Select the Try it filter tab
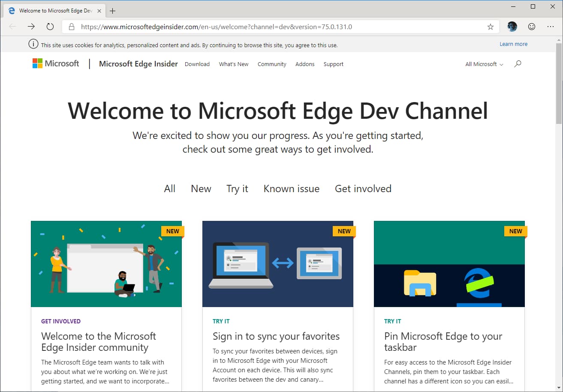The height and width of the screenshot is (392, 563). (237, 189)
